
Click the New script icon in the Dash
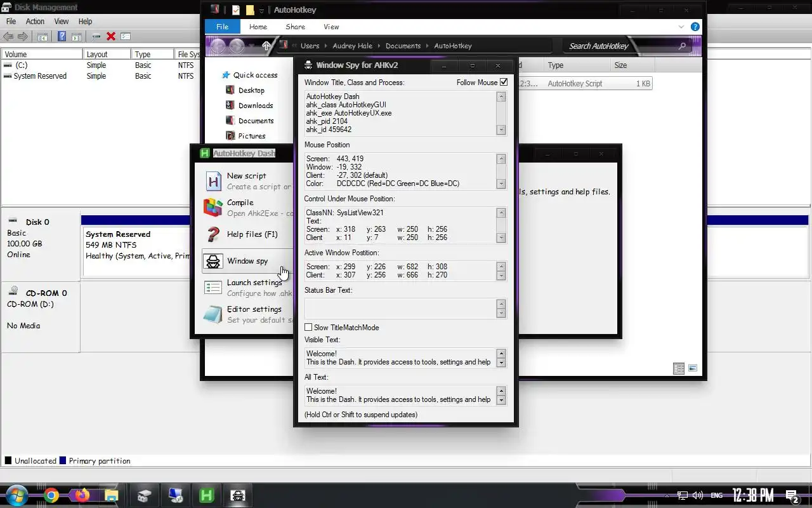tap(213, 181)
